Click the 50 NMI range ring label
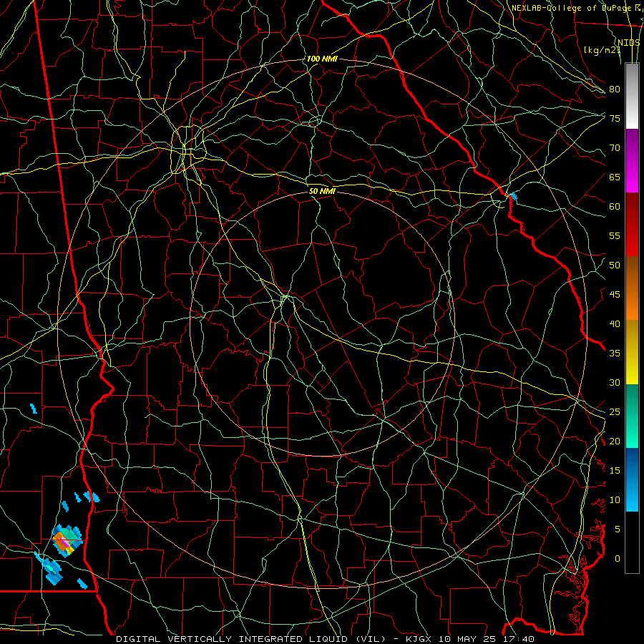The width and height of the screenshot is (644, 644). click(x=322, y=191)
